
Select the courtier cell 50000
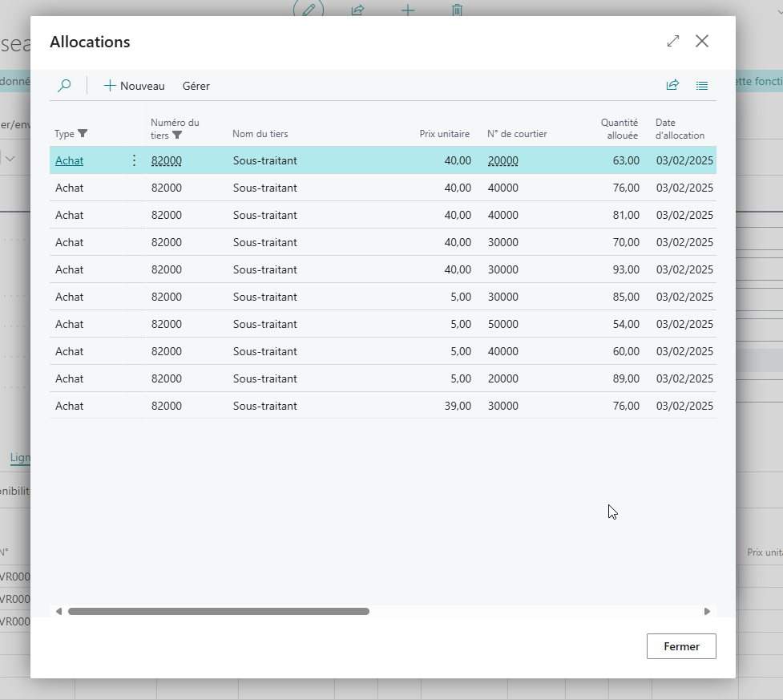point(502,324)
